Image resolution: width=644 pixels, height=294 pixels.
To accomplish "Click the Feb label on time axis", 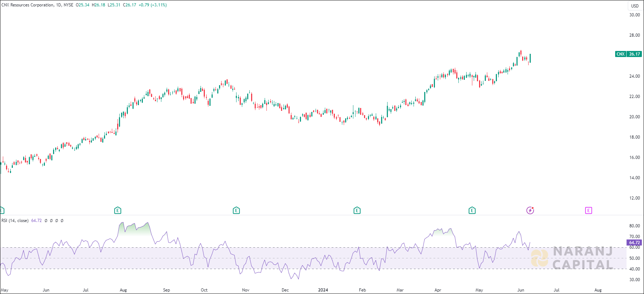I will 362,290.
